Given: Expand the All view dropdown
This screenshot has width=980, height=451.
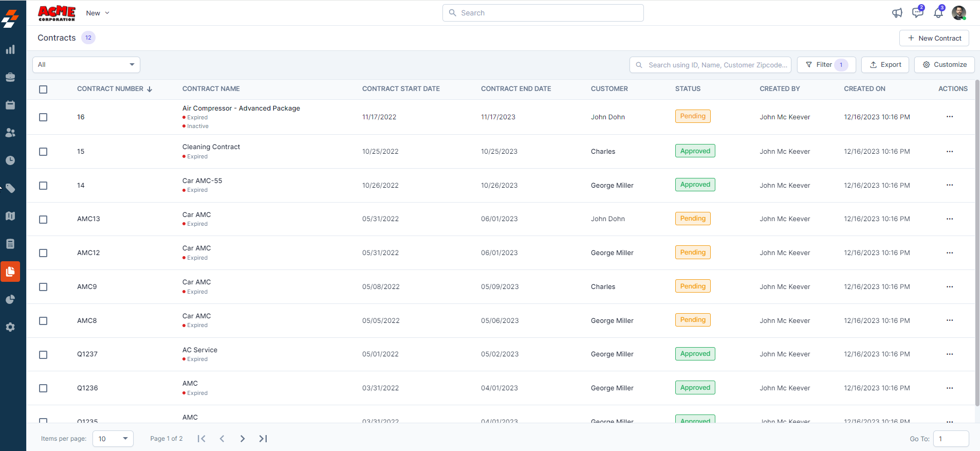Looking at the screenshot, I should point(86,65).
